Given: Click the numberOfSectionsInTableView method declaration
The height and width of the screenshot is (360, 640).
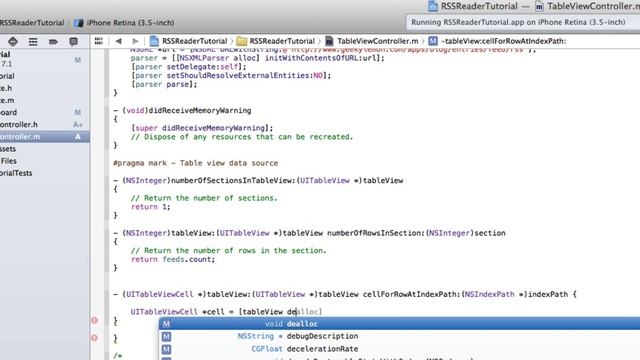Looking at the screenshot, I should (258, 180).
